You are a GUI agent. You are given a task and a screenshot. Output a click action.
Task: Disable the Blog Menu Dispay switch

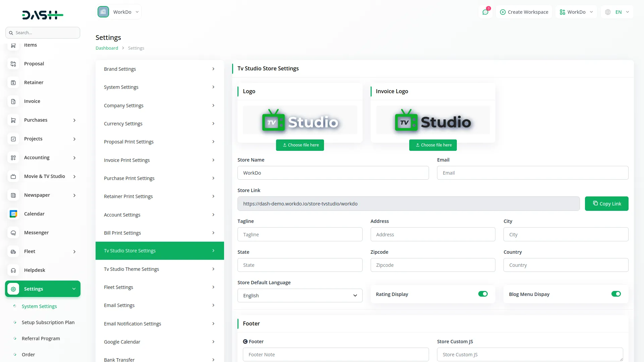click(x=616, y=294)
